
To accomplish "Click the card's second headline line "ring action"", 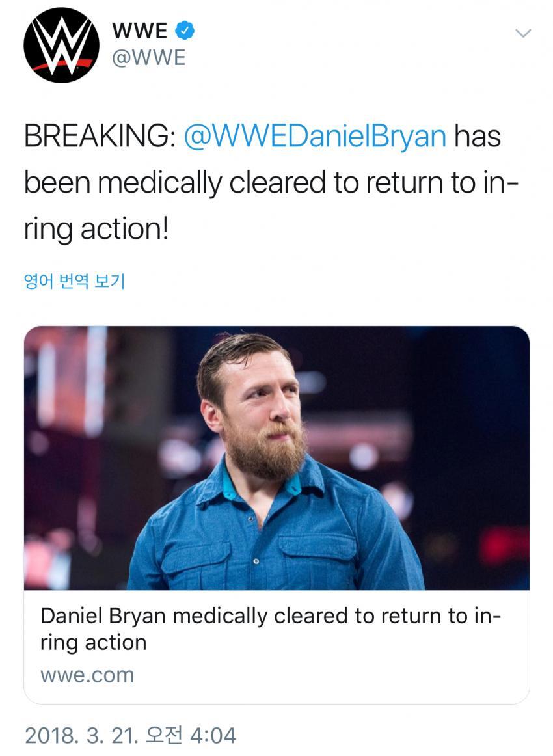I will tap(94, 643).
